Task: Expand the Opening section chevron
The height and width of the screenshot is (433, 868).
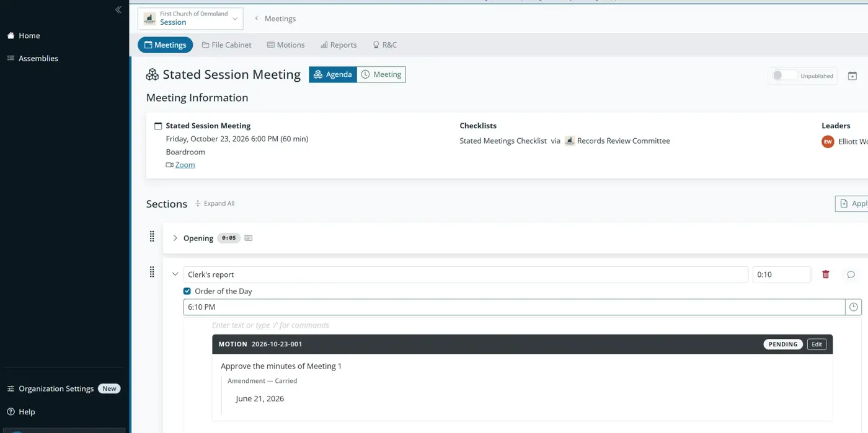Action: coord(175,238)
